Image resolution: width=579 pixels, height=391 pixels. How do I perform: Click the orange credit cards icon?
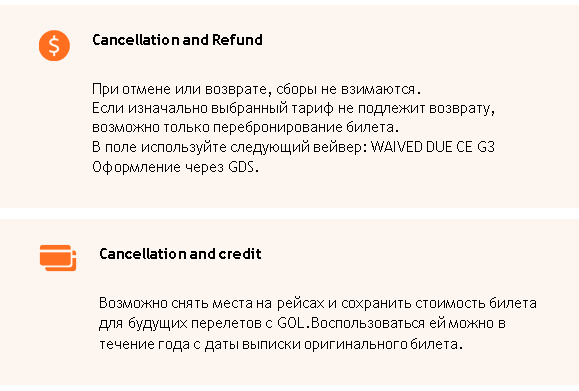coord(58,258)
